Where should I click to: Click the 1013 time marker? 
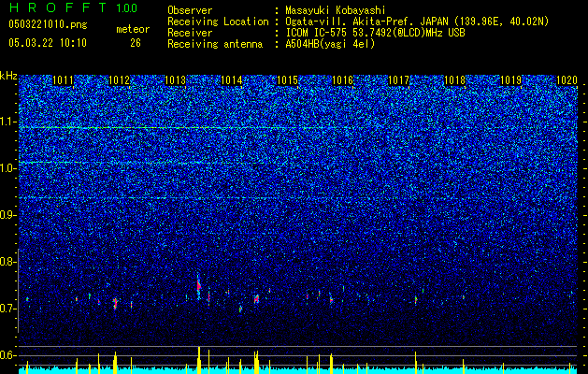click(x=175, y=80)
